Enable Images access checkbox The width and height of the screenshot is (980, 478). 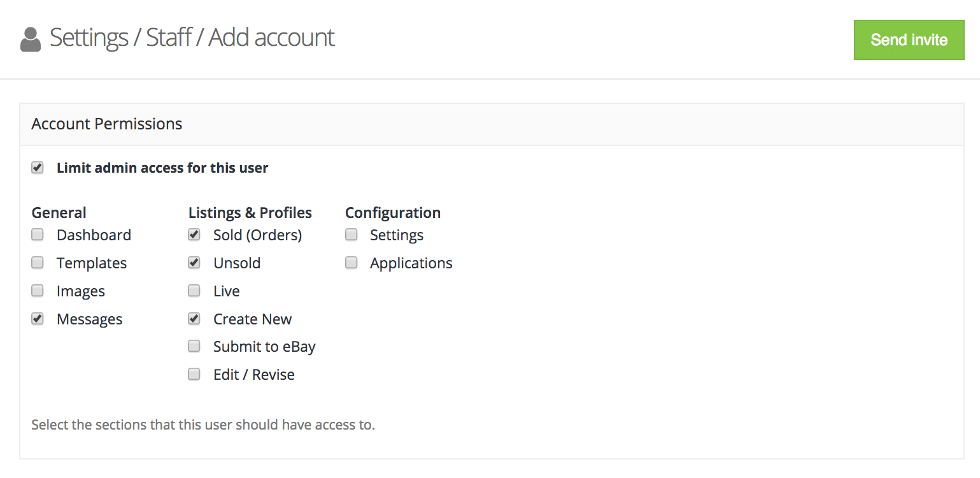coord(38,291)
